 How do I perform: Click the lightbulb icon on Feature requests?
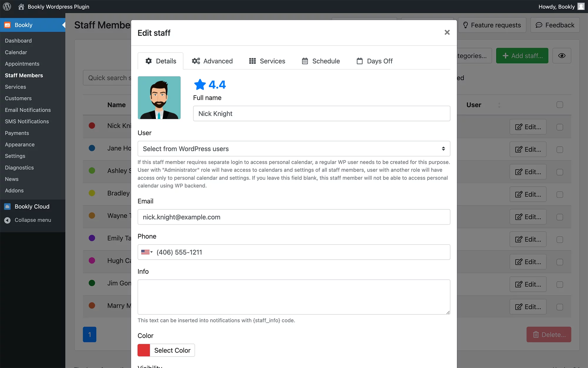pos(465,25)
